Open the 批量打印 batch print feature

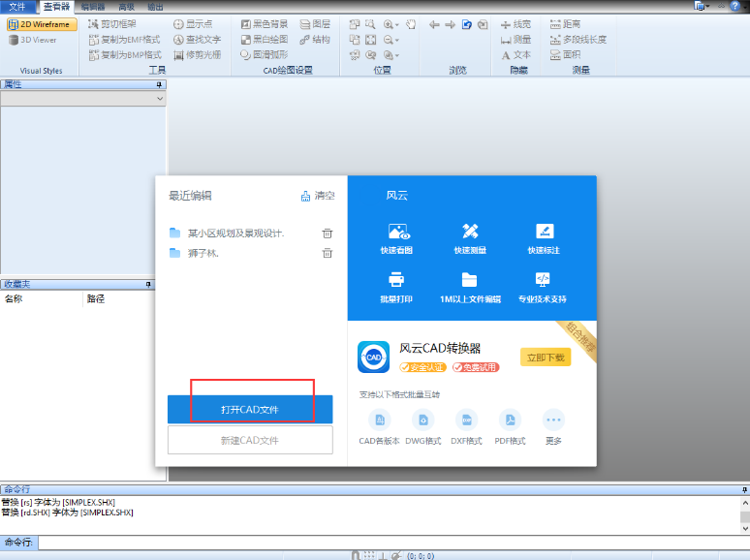(x=396, y=279)
